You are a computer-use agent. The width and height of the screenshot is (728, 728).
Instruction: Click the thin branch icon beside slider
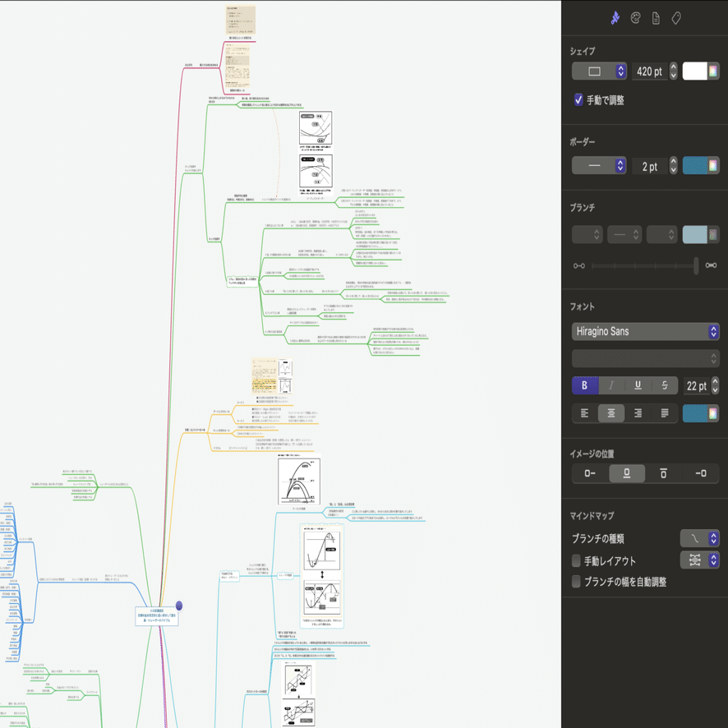[x=579, y=265]
